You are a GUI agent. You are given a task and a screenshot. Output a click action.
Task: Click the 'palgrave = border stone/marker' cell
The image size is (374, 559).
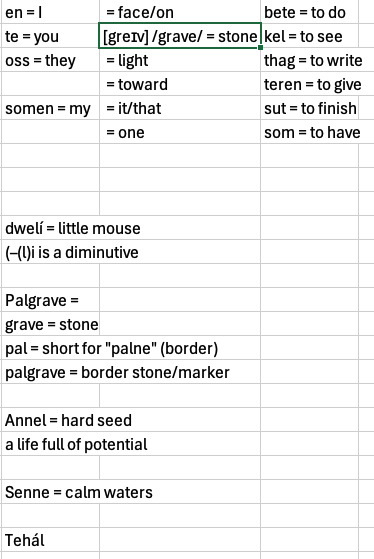50,372
